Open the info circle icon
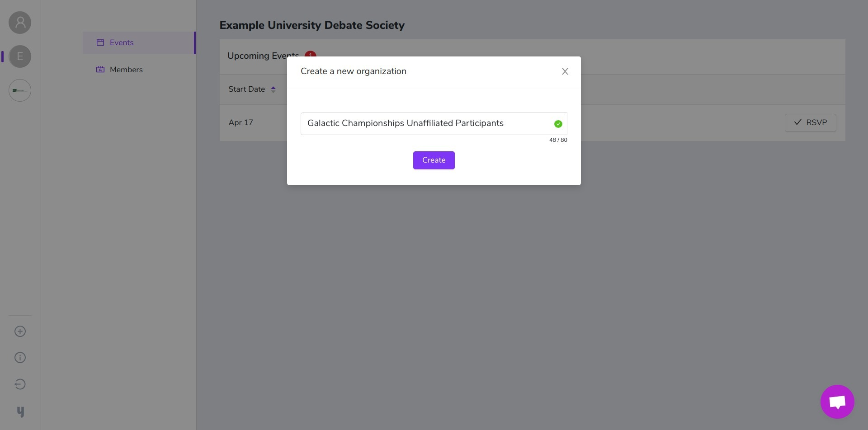The width and height of the screenshot is (868, 430). pyautogui.click(x=20, y=358)
